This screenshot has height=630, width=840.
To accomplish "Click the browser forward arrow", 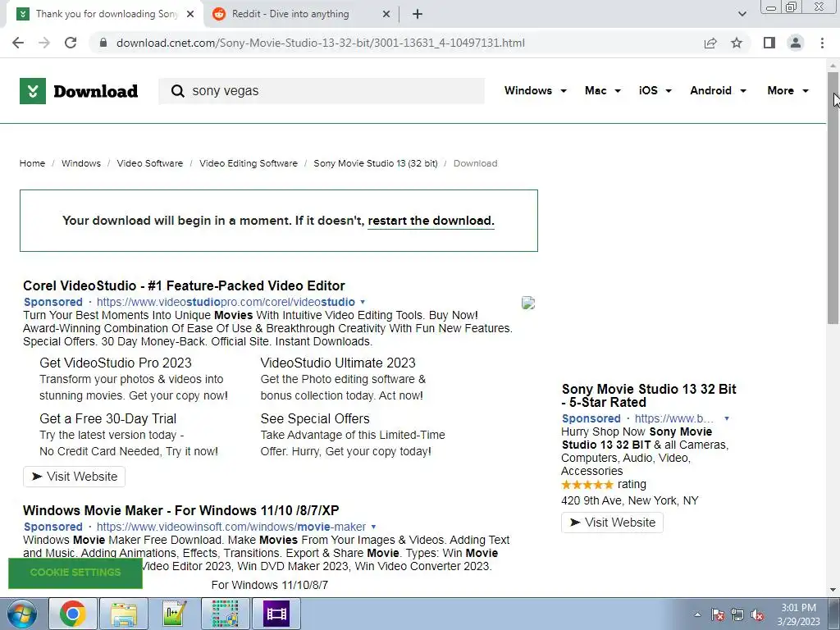I will [44, 43].
